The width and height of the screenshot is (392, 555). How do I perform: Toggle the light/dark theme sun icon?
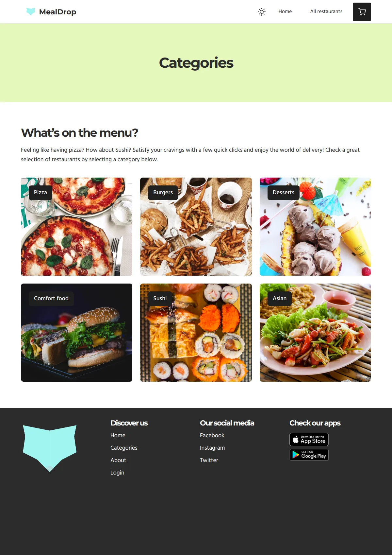click(262, 12)
